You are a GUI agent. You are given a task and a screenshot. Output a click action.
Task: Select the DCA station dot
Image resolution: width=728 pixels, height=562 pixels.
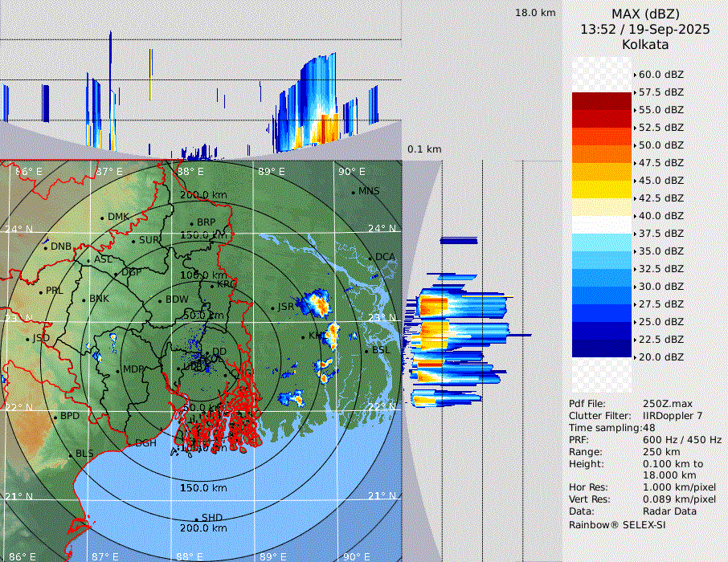pos(372,258)
